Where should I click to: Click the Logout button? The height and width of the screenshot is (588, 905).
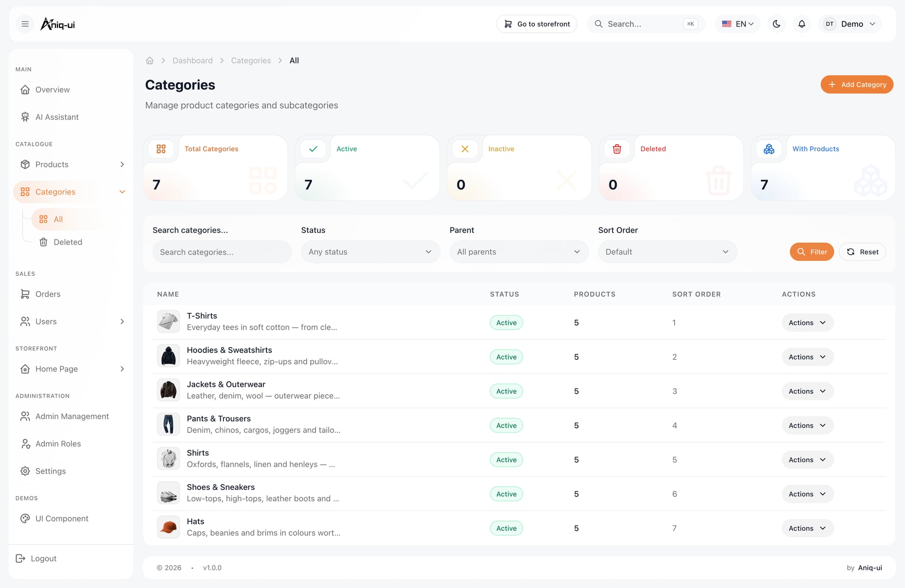point(36,558)
